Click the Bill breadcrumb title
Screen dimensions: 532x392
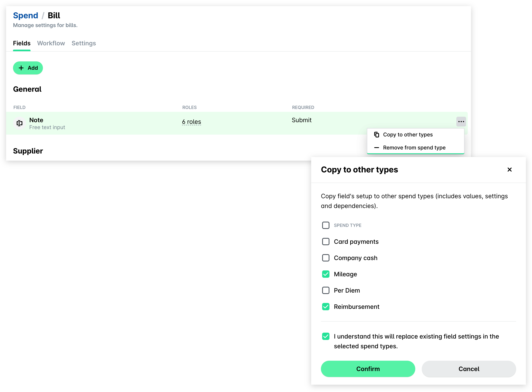tap(54, 15)
